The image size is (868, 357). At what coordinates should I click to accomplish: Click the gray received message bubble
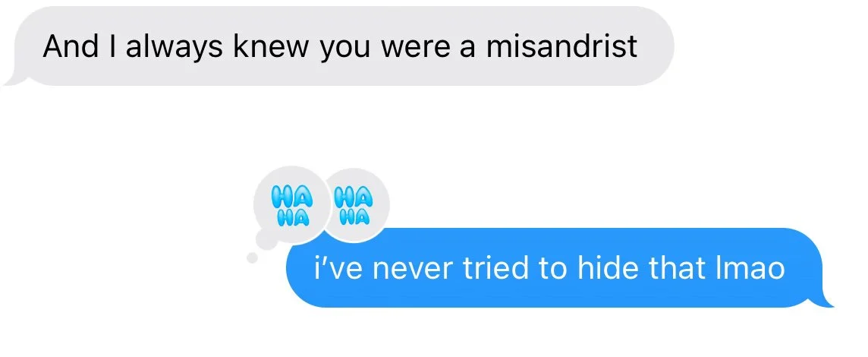(339, 46)
